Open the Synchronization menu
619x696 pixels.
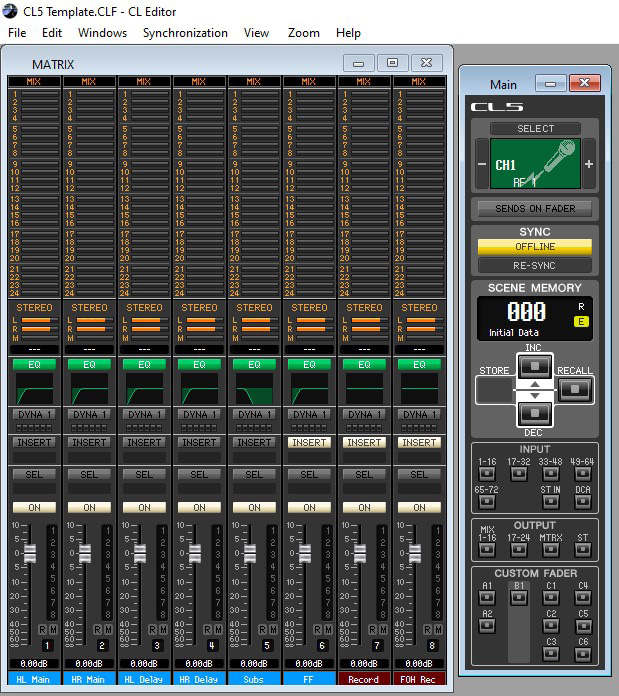pos(185,33)
